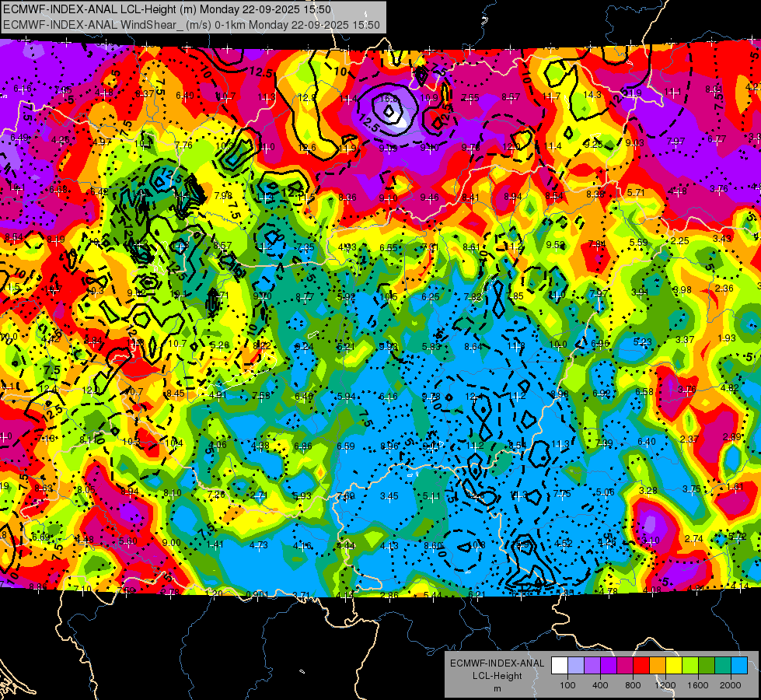This screenshot has height=700, width=761.
Task: Click the legend tick label 100
Action: [x=567, y=685]
